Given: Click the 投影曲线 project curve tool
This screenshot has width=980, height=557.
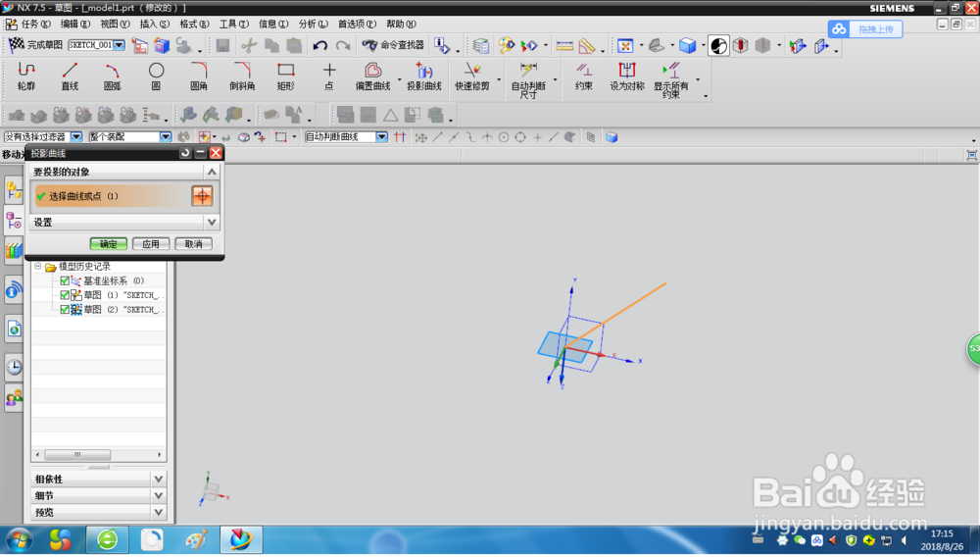Looking at the screenshot, I should pos(424,76).
